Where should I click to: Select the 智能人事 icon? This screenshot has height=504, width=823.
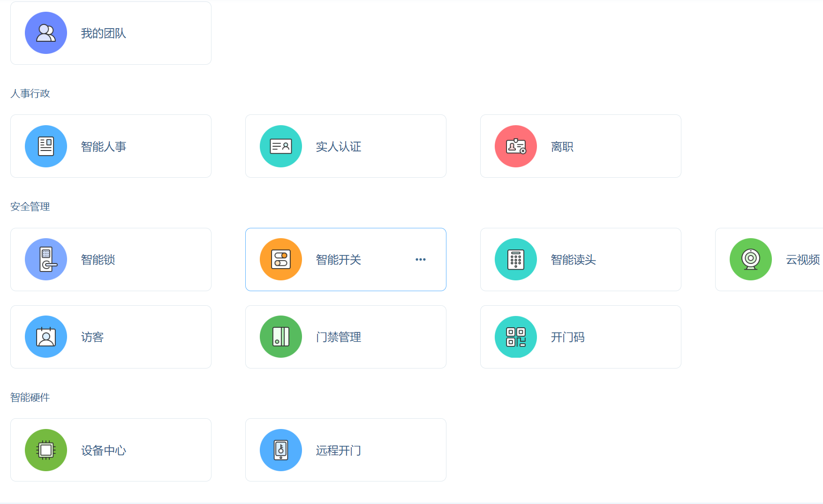click(x=45, y=146)
